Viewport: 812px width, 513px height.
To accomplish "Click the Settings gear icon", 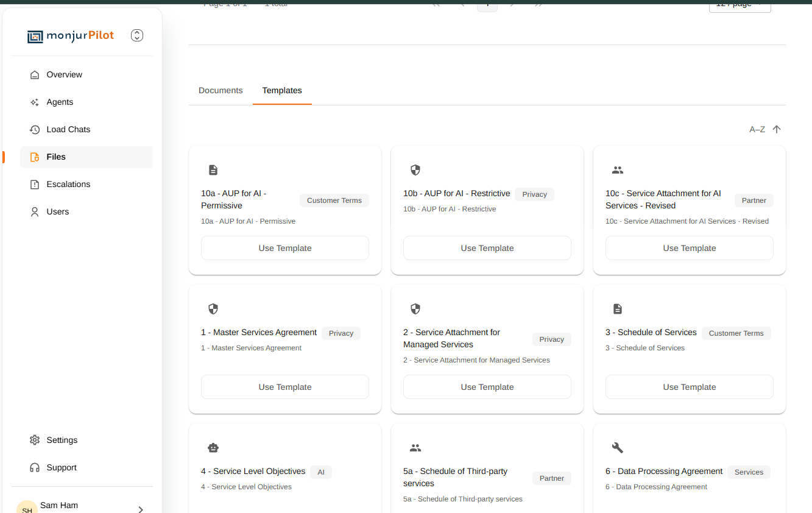I will click(35, 440).
